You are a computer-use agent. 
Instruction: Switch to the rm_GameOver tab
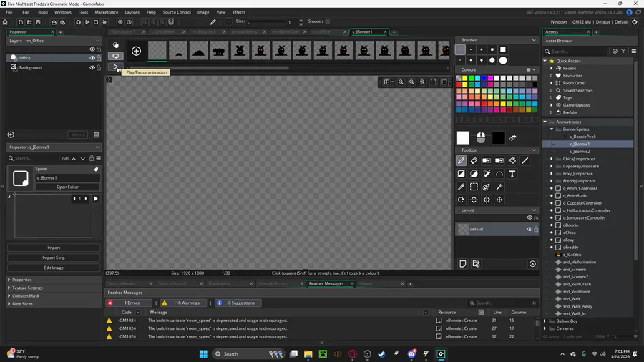285,32
